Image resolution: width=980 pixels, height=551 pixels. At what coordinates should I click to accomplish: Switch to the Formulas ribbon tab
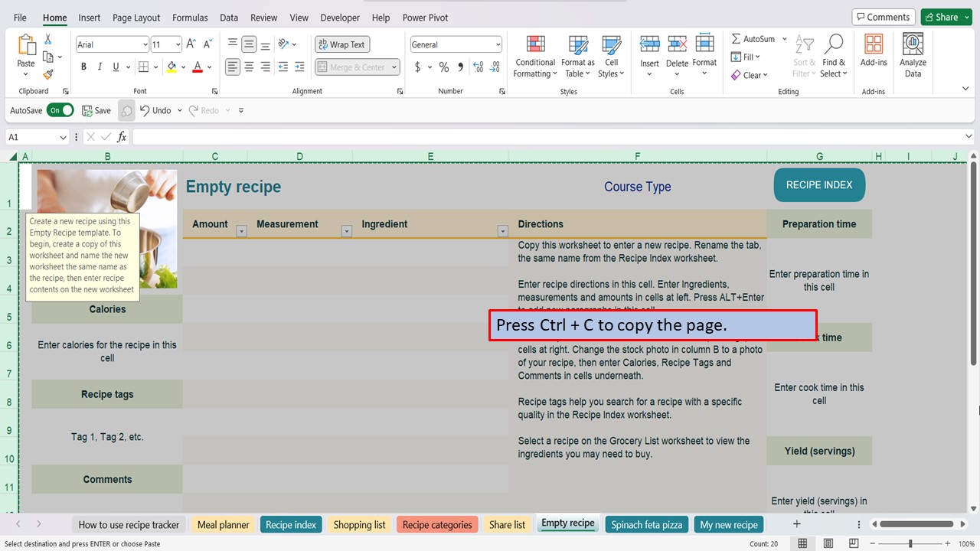point(190,17)
